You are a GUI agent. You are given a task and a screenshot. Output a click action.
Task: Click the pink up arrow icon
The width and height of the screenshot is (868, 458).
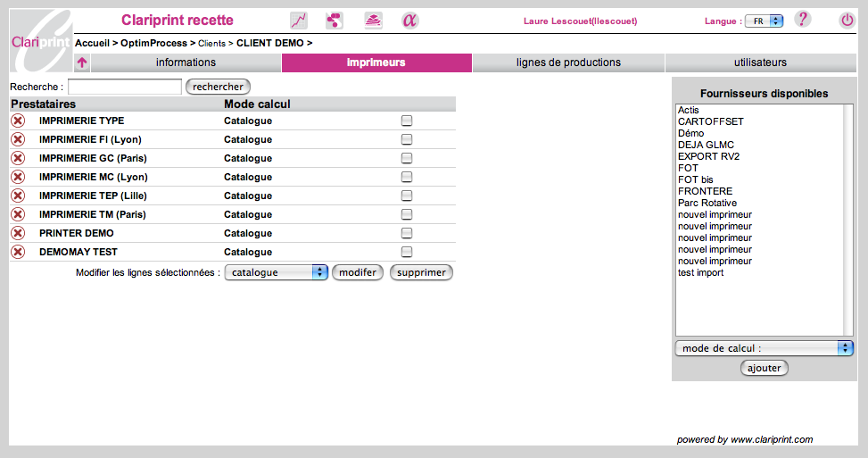(82, 62)
